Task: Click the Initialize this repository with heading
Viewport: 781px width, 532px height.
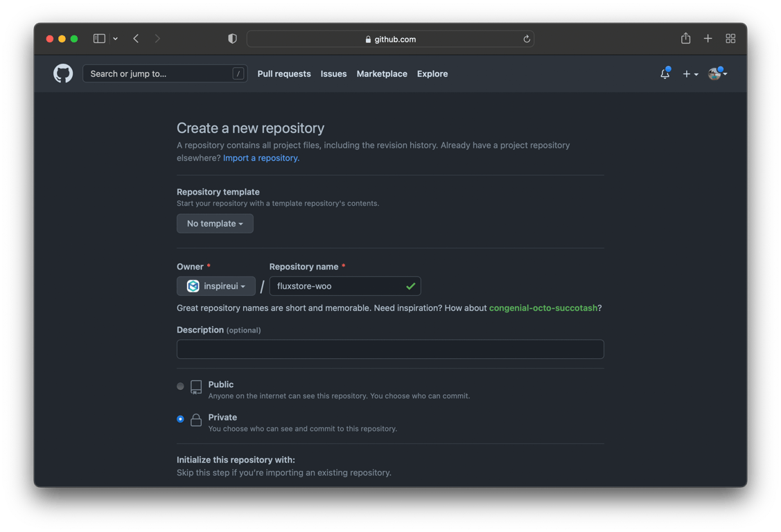Action: pos(236,460)
